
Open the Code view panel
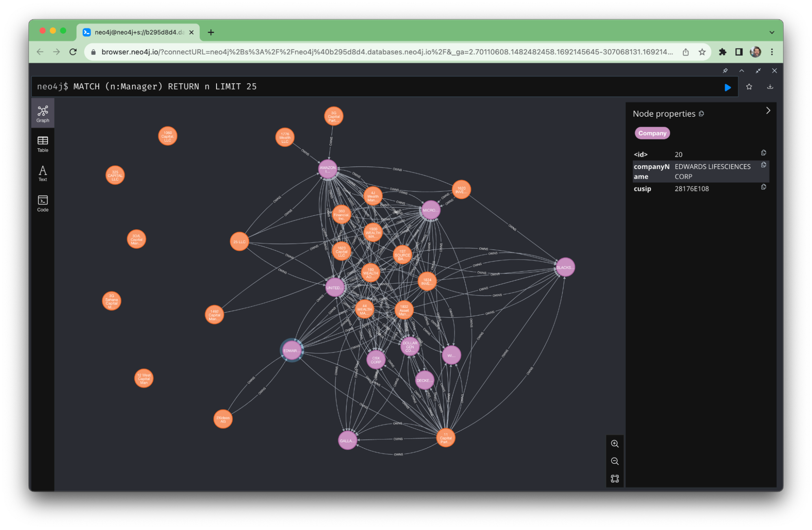(x=41, y=204)
